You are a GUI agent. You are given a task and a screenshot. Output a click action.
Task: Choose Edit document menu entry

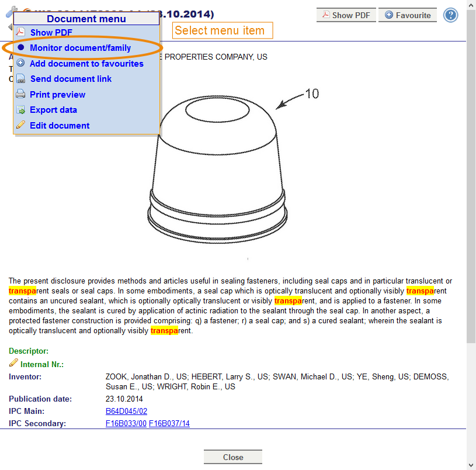(60, 126)
